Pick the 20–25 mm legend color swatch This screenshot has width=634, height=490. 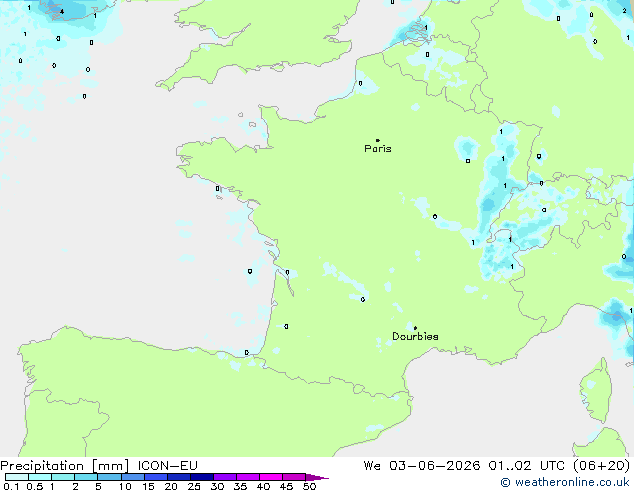click(x=179, y=477)
